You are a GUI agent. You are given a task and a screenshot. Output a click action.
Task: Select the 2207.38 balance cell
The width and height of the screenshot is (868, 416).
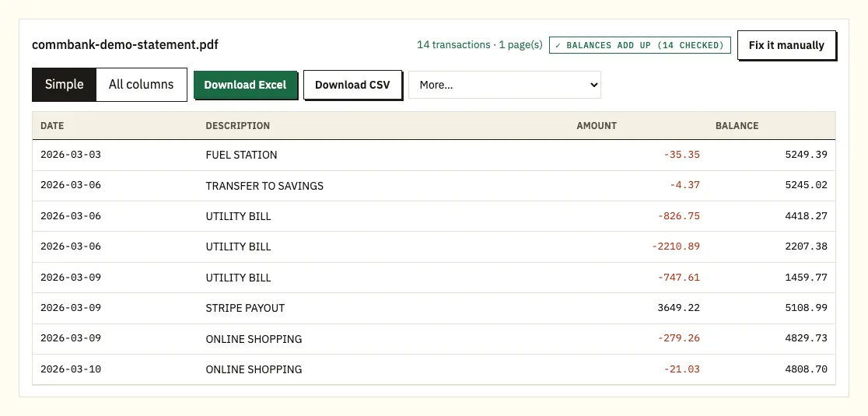806,246
